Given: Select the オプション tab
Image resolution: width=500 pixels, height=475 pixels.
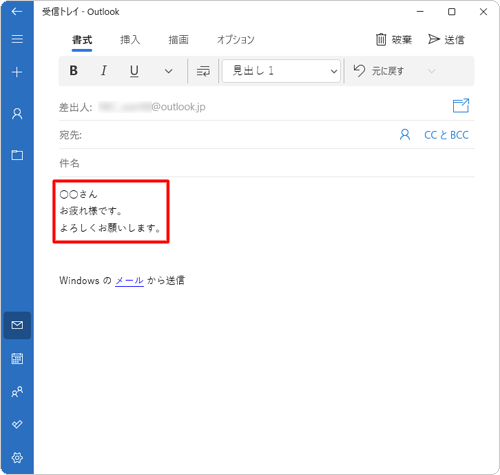Looking at the screenshot, I should tap(236, 40).
